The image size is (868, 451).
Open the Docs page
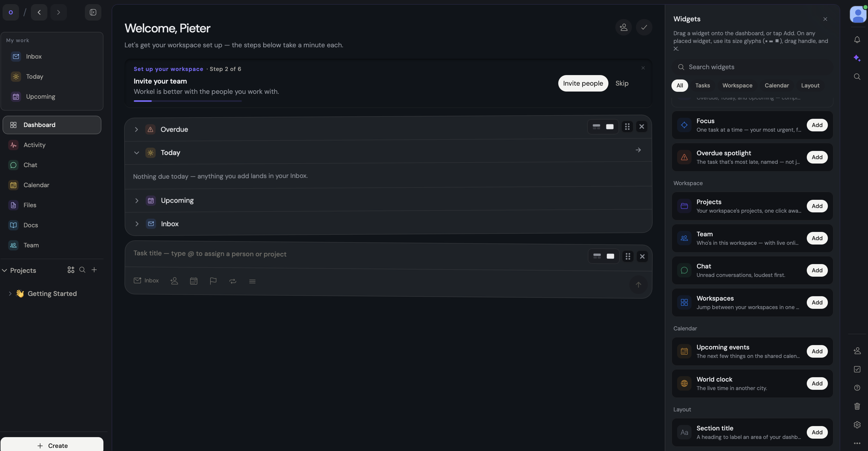[x=52, y=225]
